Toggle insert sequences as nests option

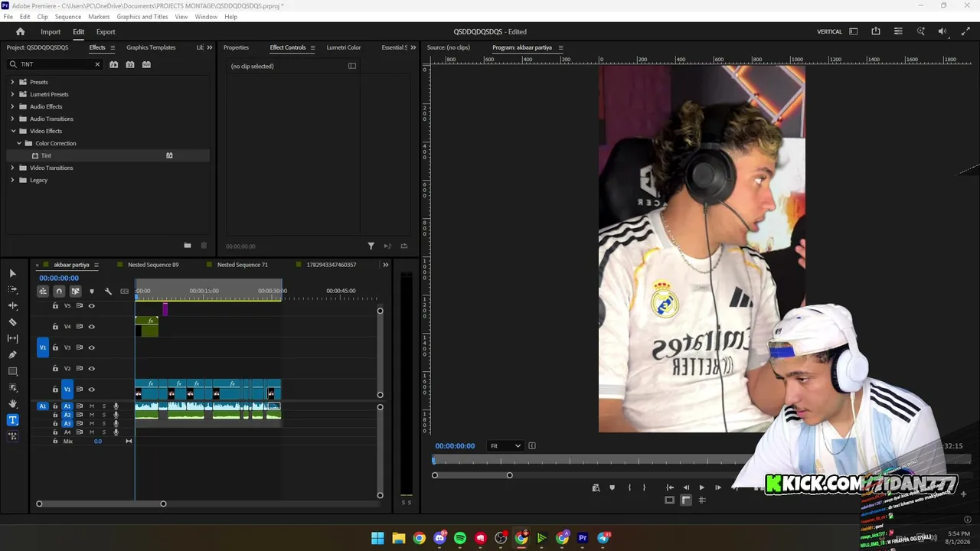pos(43,291)
